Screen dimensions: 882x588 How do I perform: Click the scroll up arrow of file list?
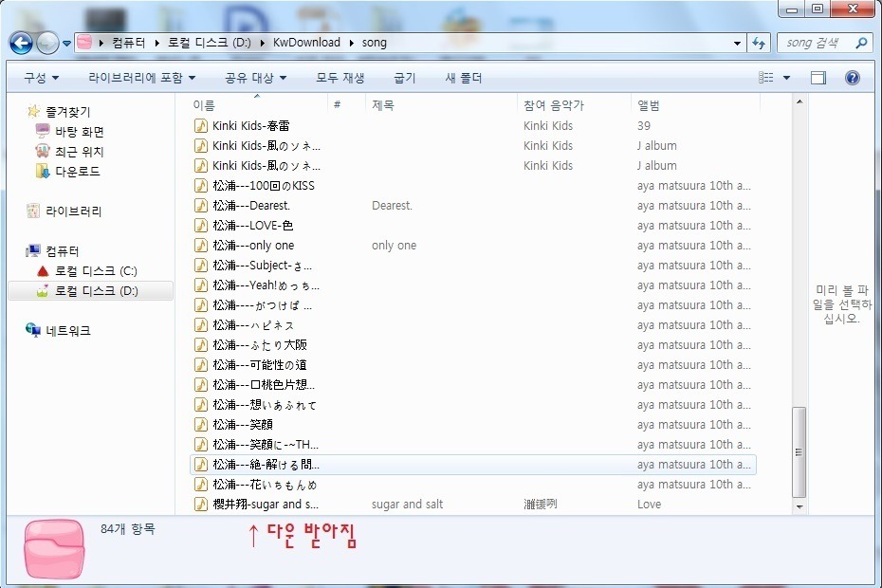coord(799,102)
